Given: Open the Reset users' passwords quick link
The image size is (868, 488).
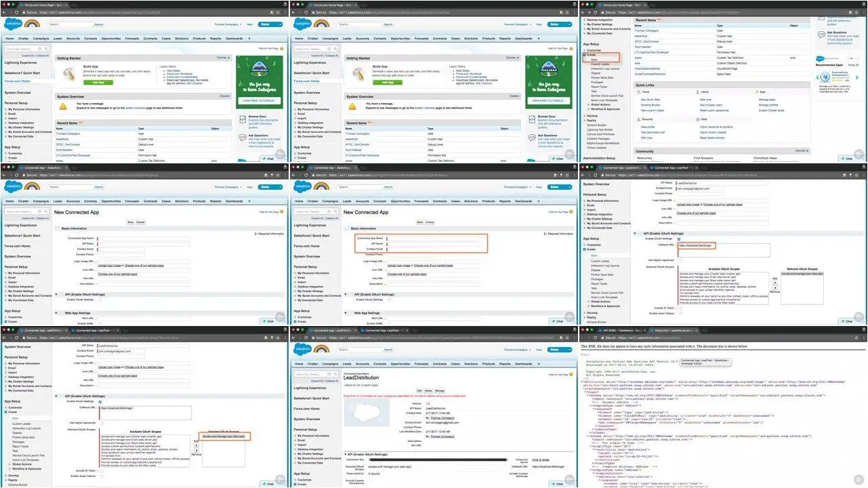Looking at the screenshot, I should [x=714, y=110].
